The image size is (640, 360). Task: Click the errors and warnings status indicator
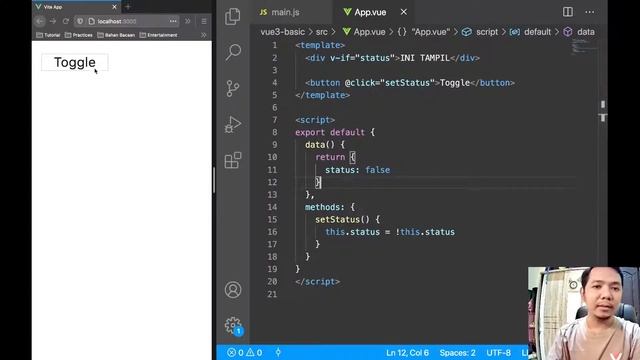(244, 353)
